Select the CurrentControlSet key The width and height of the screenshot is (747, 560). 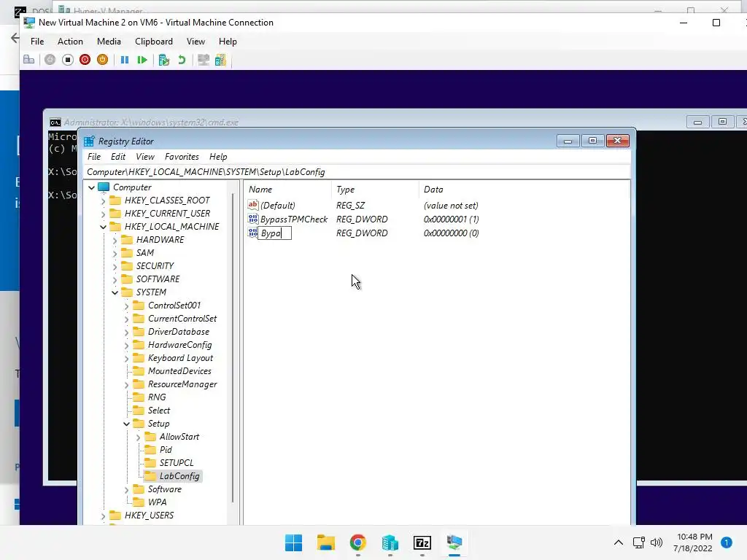pyautogui.click(x=182, y=319)
